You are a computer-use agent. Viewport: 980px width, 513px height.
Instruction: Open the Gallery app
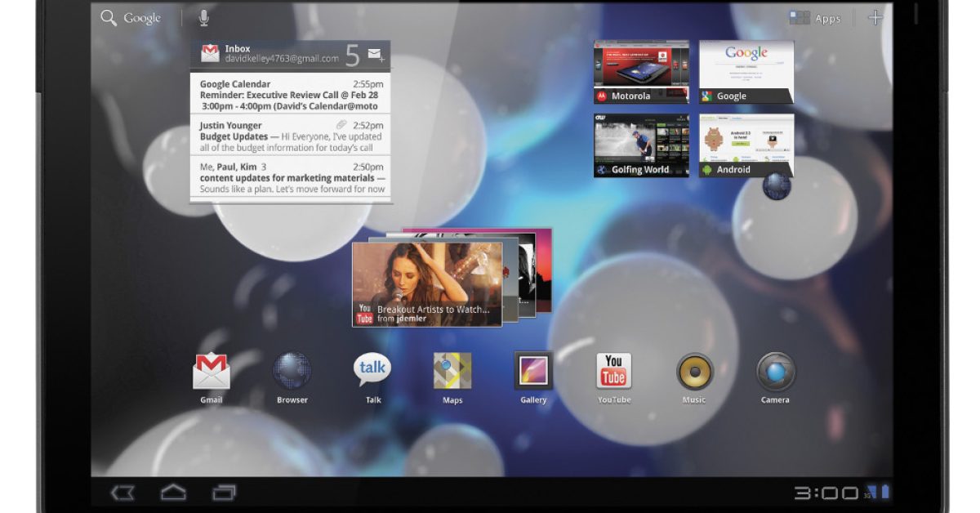[x=533, y=372]
